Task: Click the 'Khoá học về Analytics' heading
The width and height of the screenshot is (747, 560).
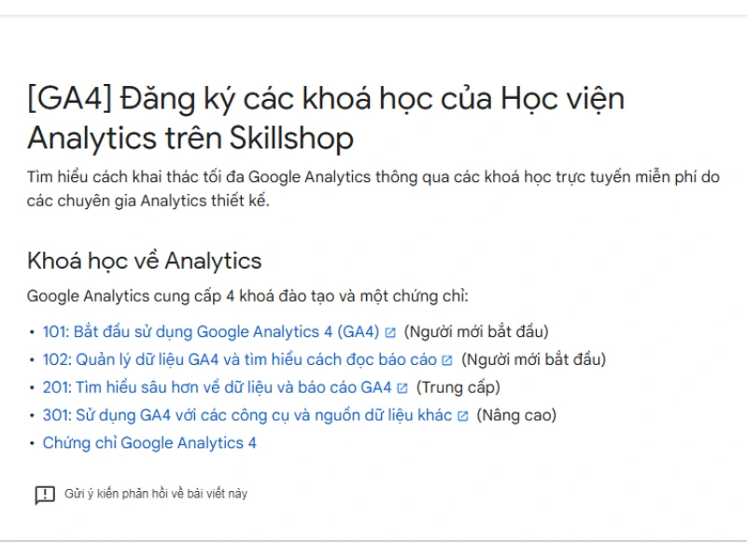Action: 145,261
